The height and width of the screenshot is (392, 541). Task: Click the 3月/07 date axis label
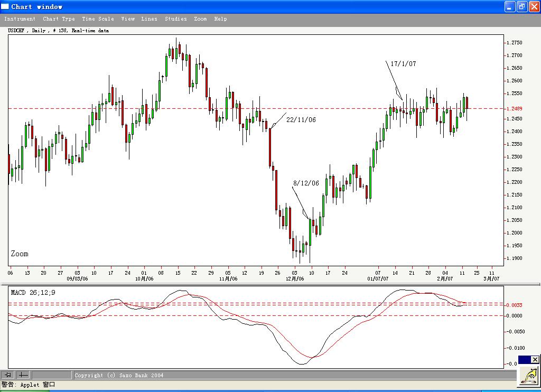pos(491,278)
